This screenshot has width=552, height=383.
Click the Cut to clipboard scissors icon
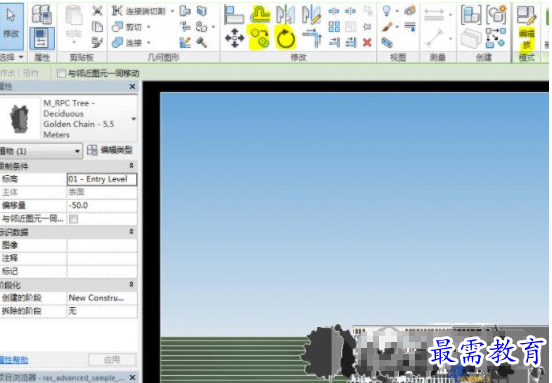[97, 11]
